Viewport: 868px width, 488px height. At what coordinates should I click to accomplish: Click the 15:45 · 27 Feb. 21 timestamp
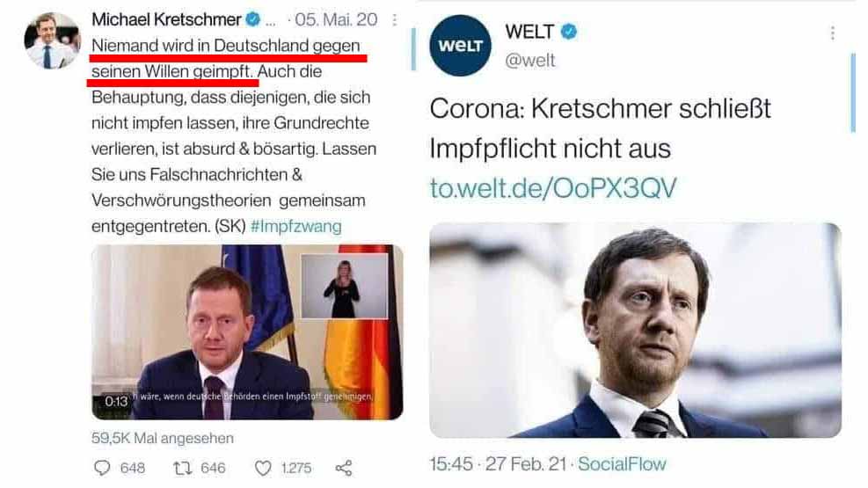coord(498,464)
